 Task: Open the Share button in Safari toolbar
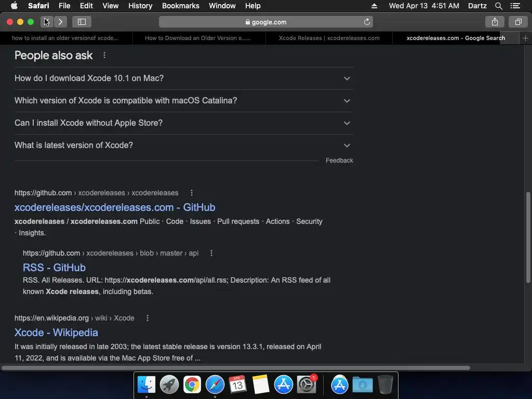point(495,22)
